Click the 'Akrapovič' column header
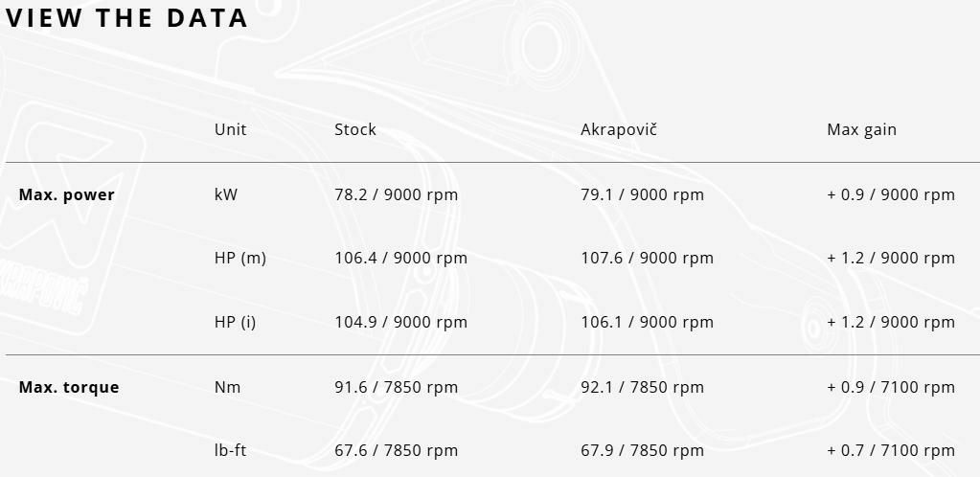The image size is (980, 477). click(619, 129)
